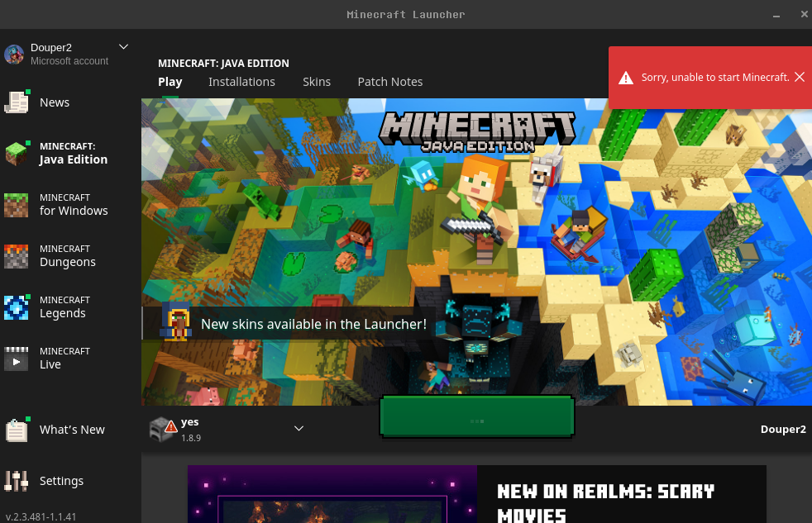Click the 'Microsoft account' label
812x523 pixels.
[69, 61]
